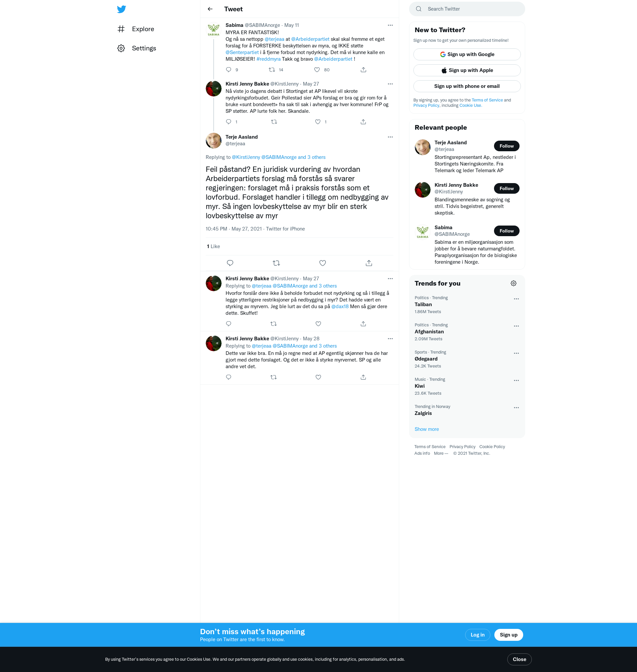Open Cookie Policy footer link
This screenshot has height=672, width=637.
point(492,447)
